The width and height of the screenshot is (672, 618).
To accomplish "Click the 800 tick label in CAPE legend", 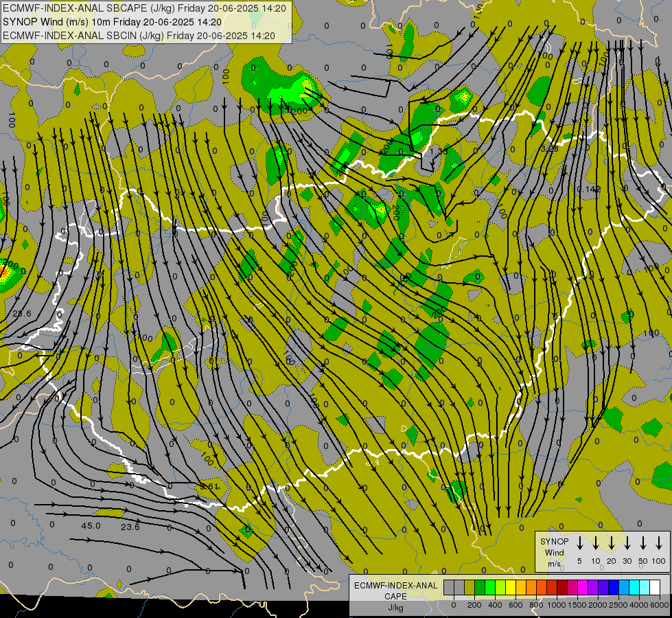I will 536,605.
